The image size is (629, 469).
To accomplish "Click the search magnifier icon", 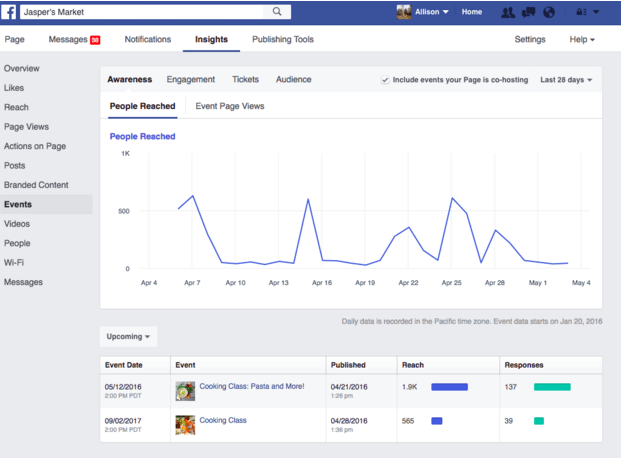I will pyautogui.click(x=277, y=12).
